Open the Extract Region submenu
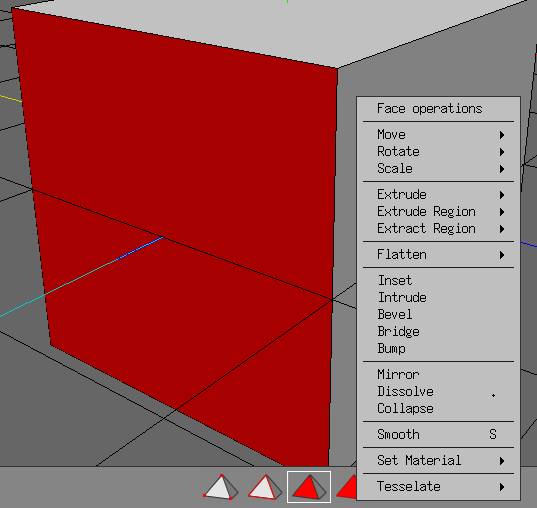The height and width of the screenshot is (508, 537). (438, 229)
